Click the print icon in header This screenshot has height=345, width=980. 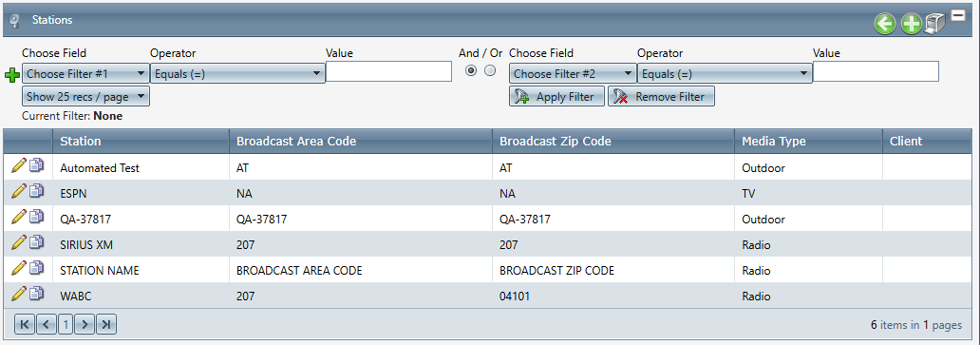[934, 25]
